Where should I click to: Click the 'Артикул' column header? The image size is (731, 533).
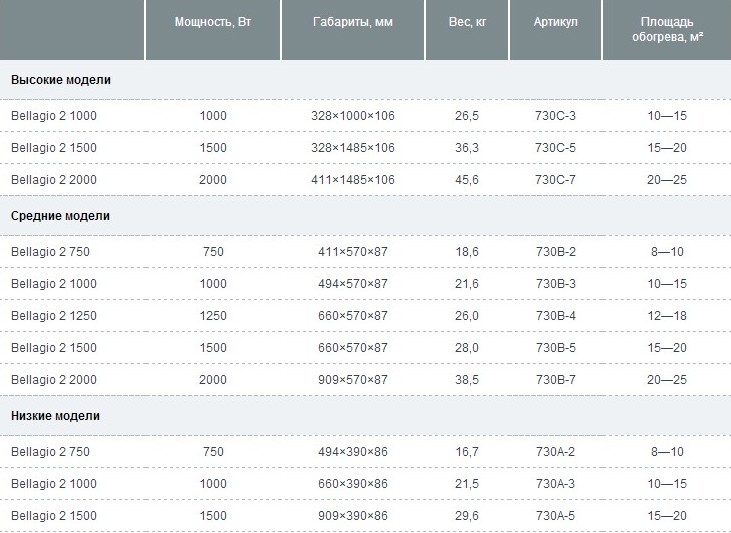pos(556,22)
